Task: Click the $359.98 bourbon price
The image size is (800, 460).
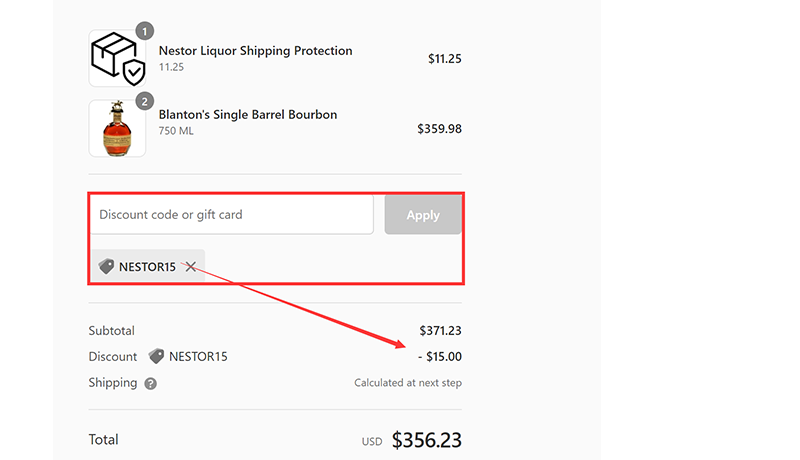Action: 439,129
